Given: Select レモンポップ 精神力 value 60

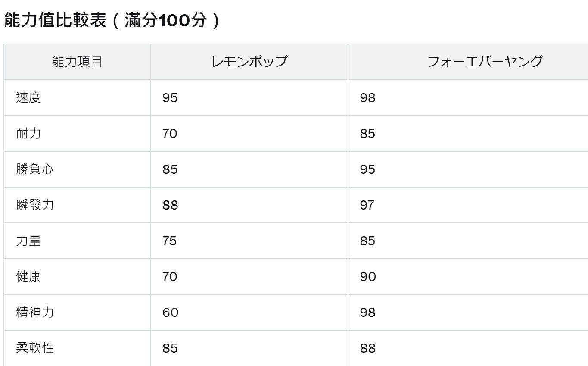Looking at the screenshot, I should (x=170, y=313).
